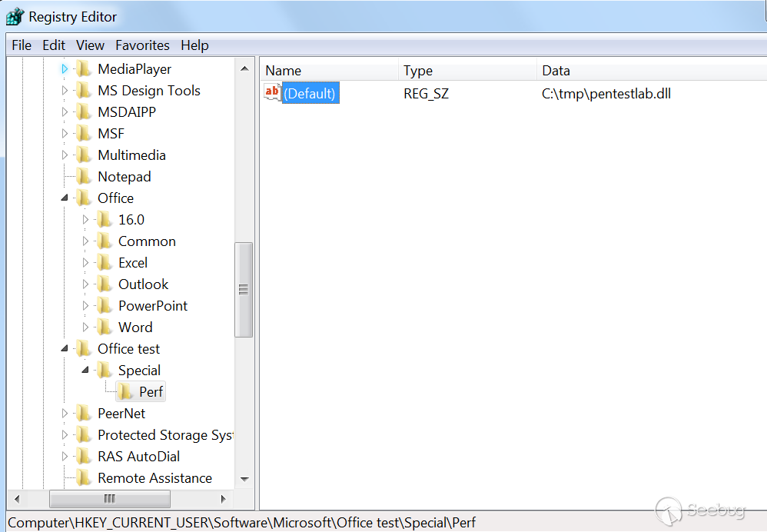This screenshot has height=532, width=767.
Task: Select the Notepad key label
Action: click(x=125, y=177)
